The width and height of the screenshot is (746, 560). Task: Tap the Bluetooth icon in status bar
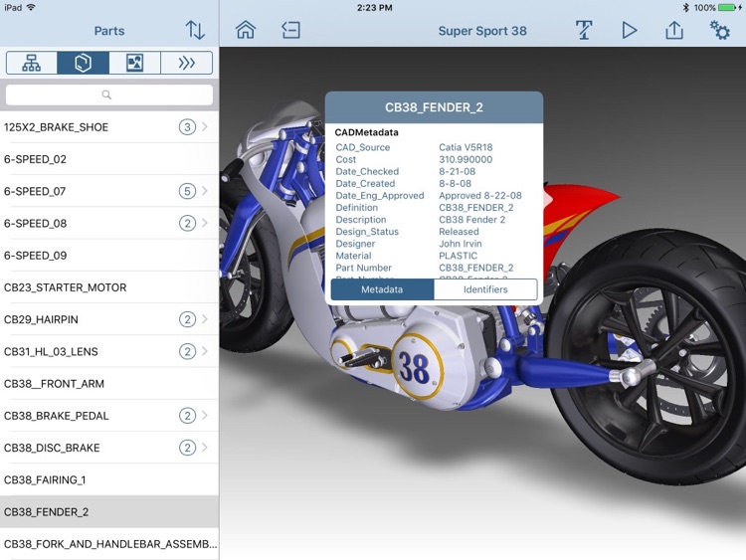pyautogui.click(x=685, y=7)
